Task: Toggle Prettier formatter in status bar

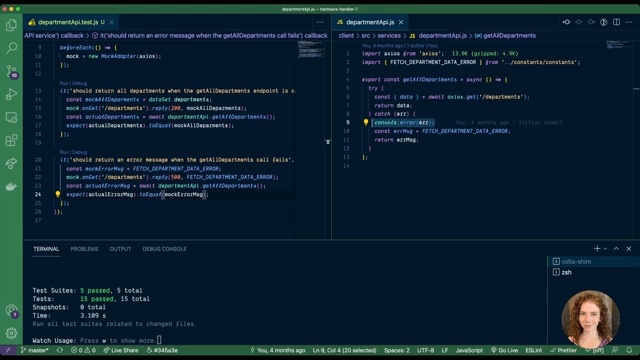Action: (564, 350)
